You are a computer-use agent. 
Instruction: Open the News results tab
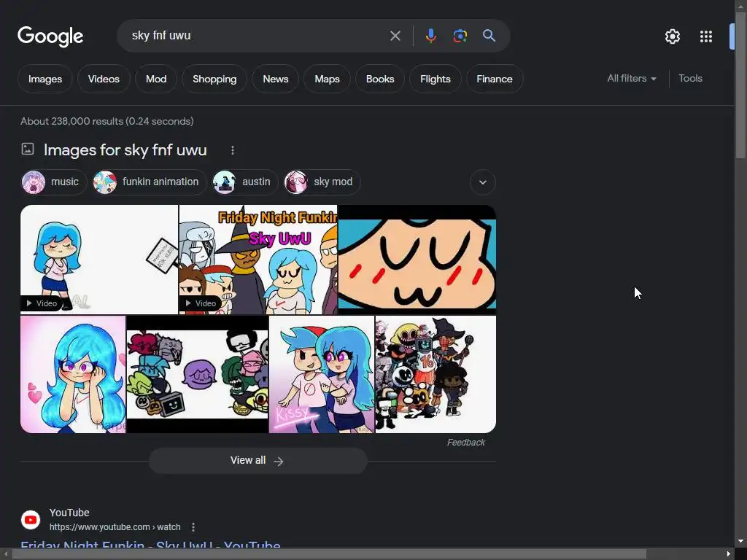[275, 79]
